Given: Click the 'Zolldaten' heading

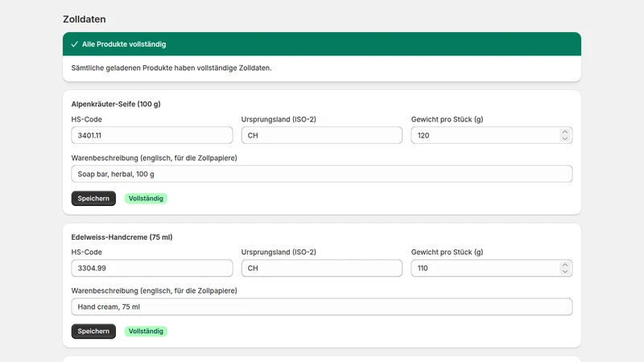Looking at the screenshot, I should pos(85,19).
